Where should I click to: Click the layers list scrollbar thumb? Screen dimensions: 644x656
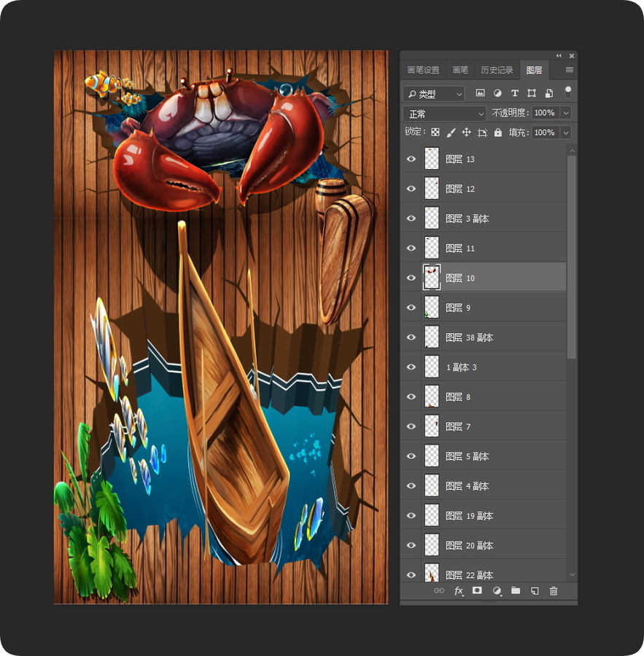coord(572,257)
